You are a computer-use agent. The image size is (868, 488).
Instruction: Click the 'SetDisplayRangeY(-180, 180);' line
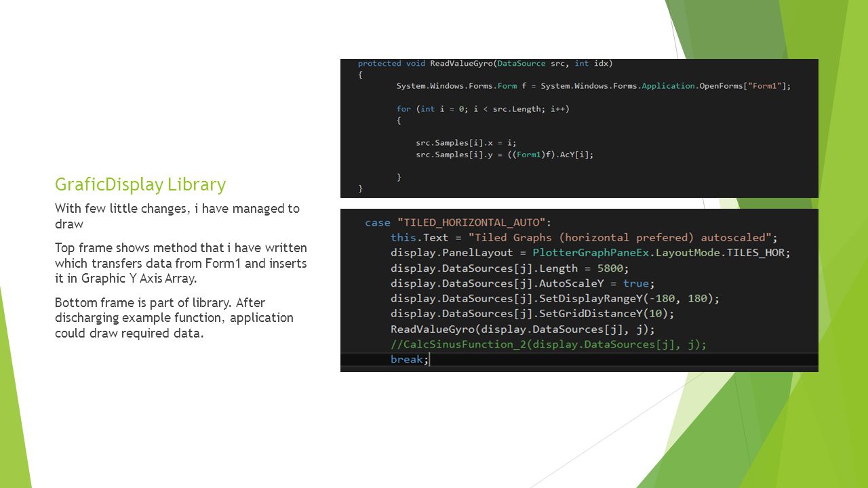555,298
